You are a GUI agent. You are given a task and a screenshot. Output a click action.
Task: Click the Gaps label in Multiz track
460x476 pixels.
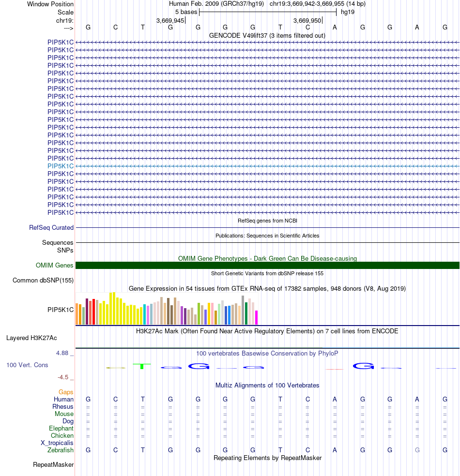point(66,392)
